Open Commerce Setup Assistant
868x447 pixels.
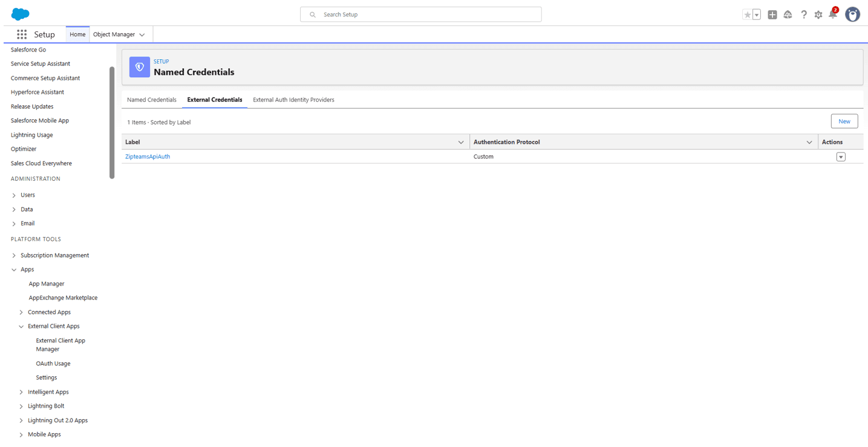[45, 78]
